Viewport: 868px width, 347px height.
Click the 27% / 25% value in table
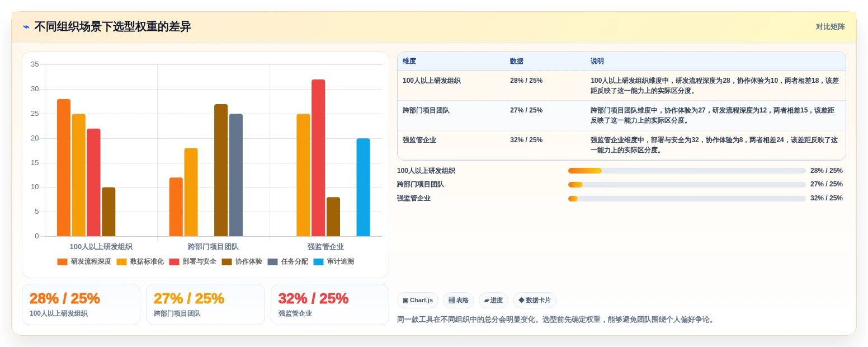coord(526,110)
